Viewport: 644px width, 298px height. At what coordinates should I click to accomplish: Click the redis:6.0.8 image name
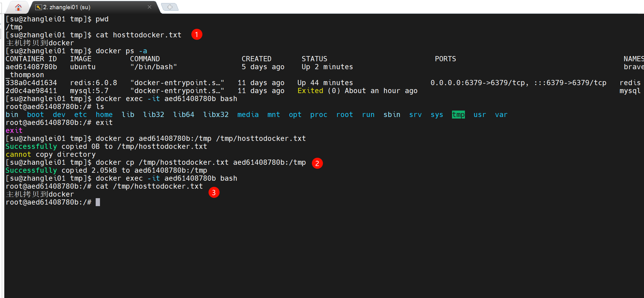click(x=93, y=82)
